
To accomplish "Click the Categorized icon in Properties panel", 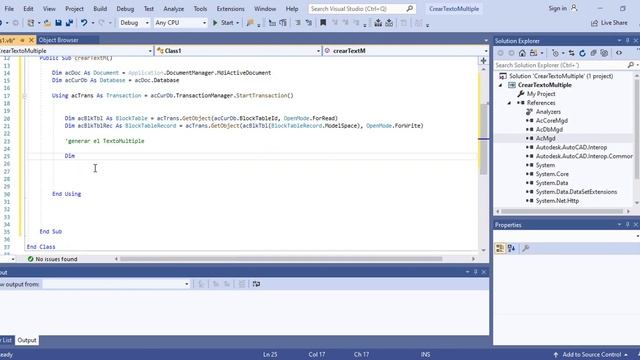I will coord(500,248).
